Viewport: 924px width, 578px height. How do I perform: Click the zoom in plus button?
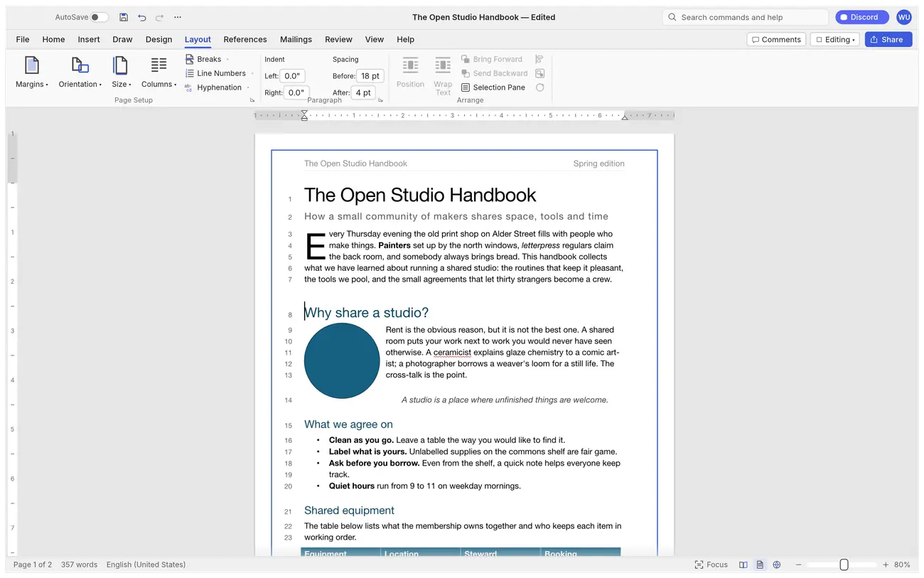pos(886,564)
